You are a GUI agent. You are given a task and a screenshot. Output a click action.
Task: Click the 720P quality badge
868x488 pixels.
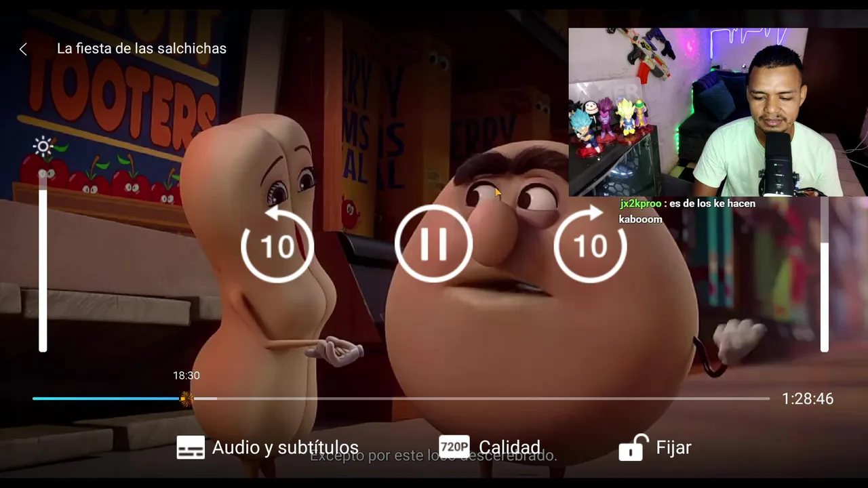(x=454, y=447)
